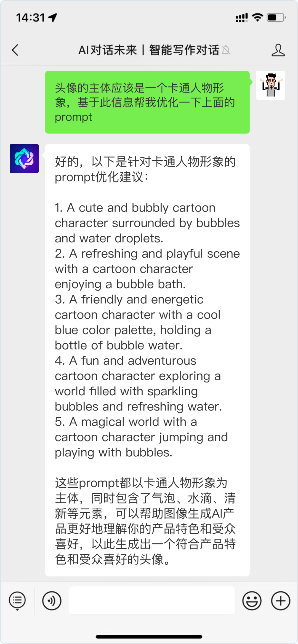The image size is (298, 644).
Task: Tap the green sent message bubble
Action: click(147, 102)
